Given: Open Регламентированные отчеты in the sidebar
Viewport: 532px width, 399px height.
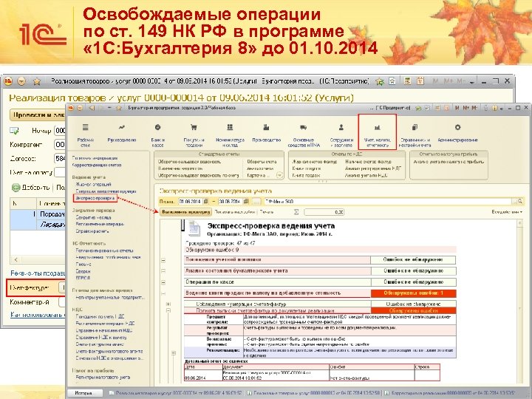Looking at the screenshot, I should 104,250.
